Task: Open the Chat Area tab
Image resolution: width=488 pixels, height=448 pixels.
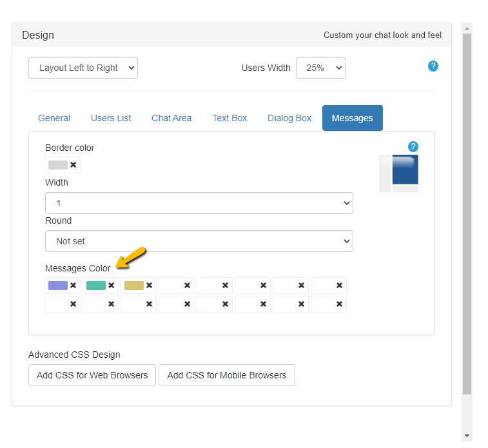Action: point(171,118)
